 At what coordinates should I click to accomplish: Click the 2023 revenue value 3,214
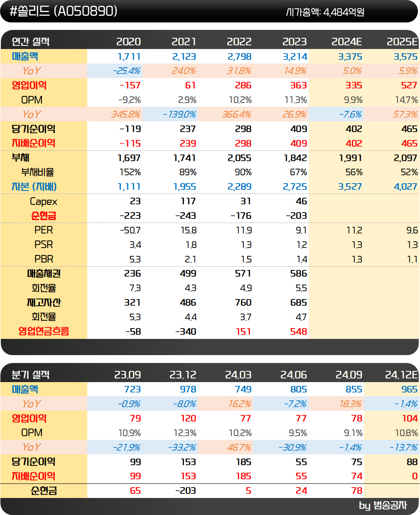[295, 56]
